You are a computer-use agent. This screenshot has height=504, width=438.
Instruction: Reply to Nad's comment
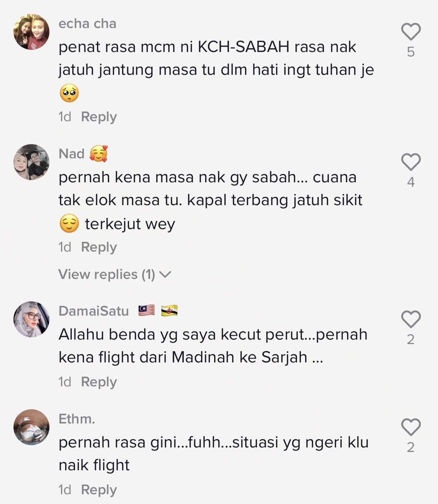click(99, 247)
